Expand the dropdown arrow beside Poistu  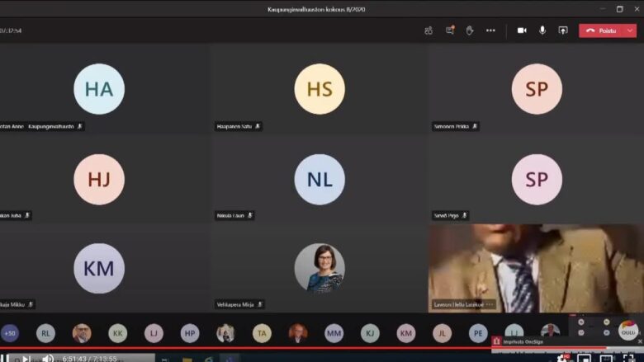[x=630, y=31]
